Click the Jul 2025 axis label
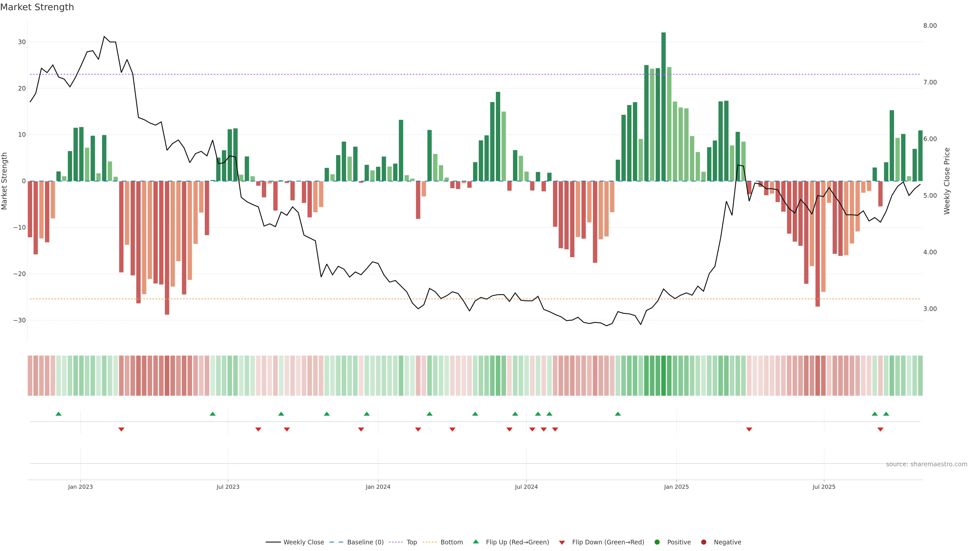980x551 pixels. click(x=824, y=487)
